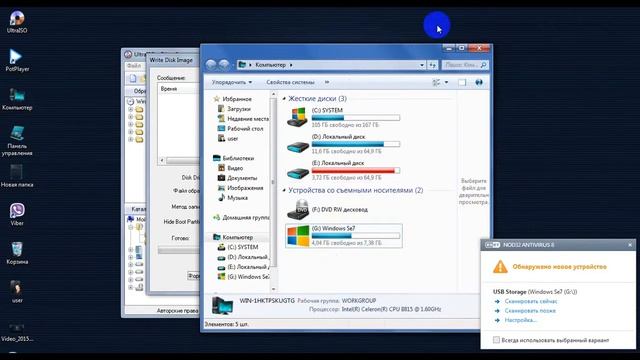Click the Компьютер address breadcrumb
The width and height of the screenshot is (640, 360).
coord(270,65)
